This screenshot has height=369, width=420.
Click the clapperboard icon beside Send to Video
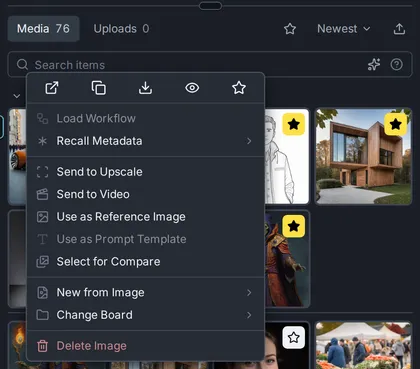(x=42, y=194)
